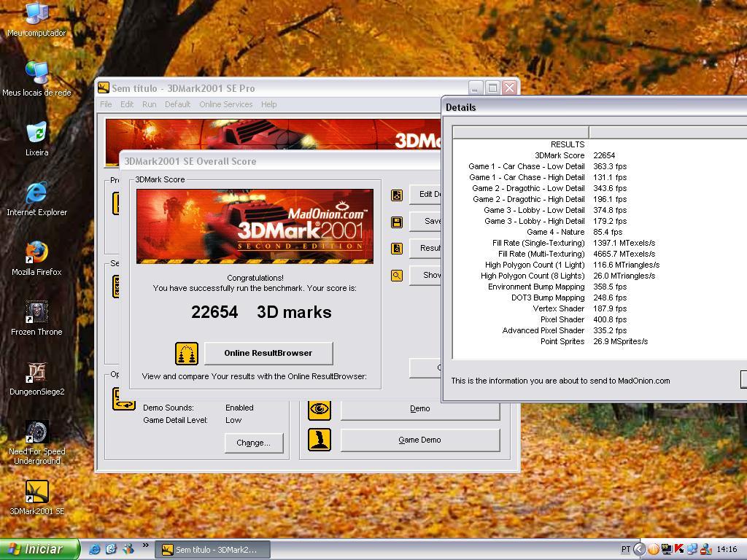Click the MadOnion 3DMark2001 banner image
This screenshot has height=560, width=747.
point(255,226)
